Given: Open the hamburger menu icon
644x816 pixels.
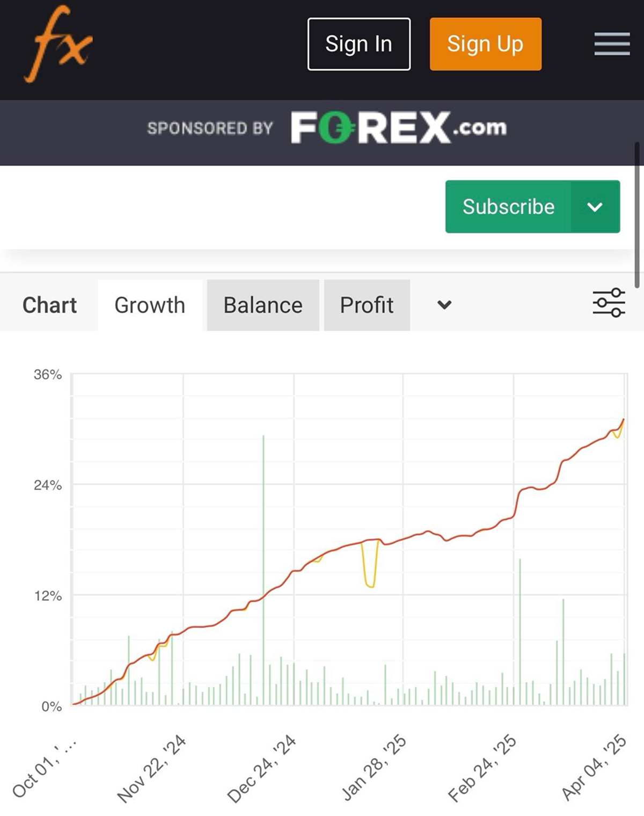Looking at the screenshot, I should tap(612, 44).
